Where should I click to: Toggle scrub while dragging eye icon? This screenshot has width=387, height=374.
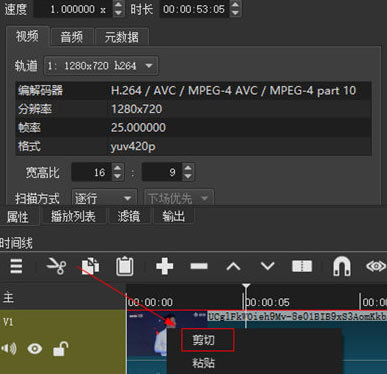376,266
